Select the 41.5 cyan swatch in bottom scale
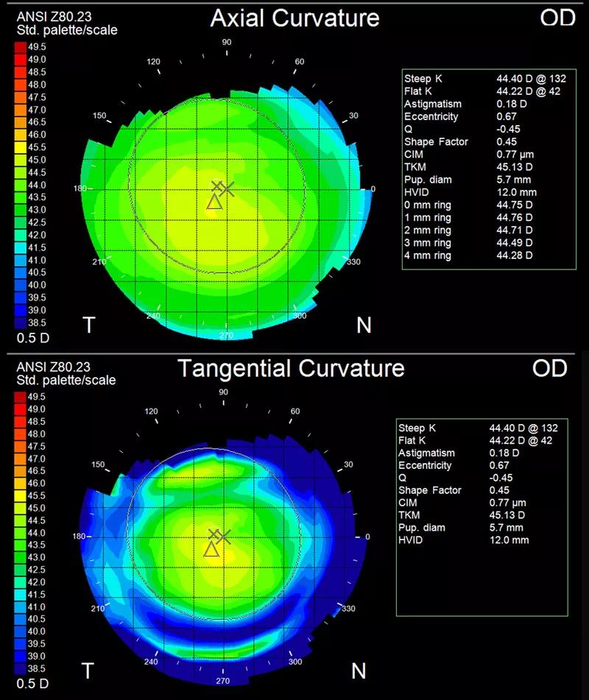 (21, 595)
